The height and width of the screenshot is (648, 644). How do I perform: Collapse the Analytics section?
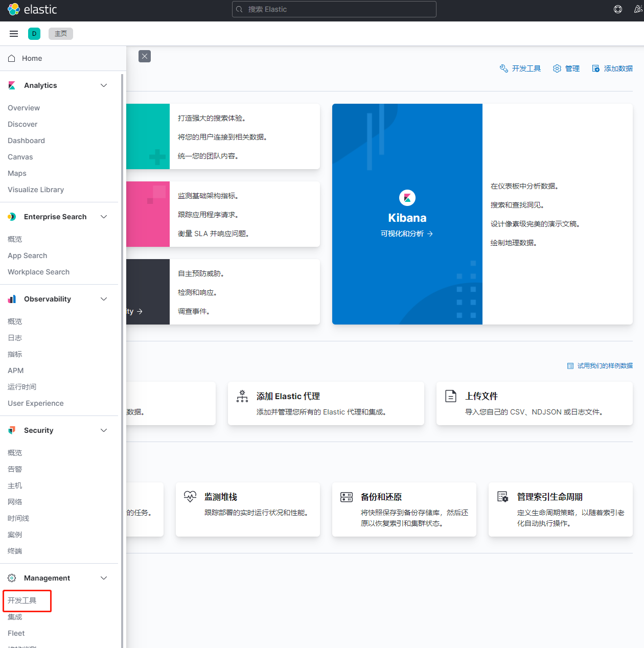104,85
